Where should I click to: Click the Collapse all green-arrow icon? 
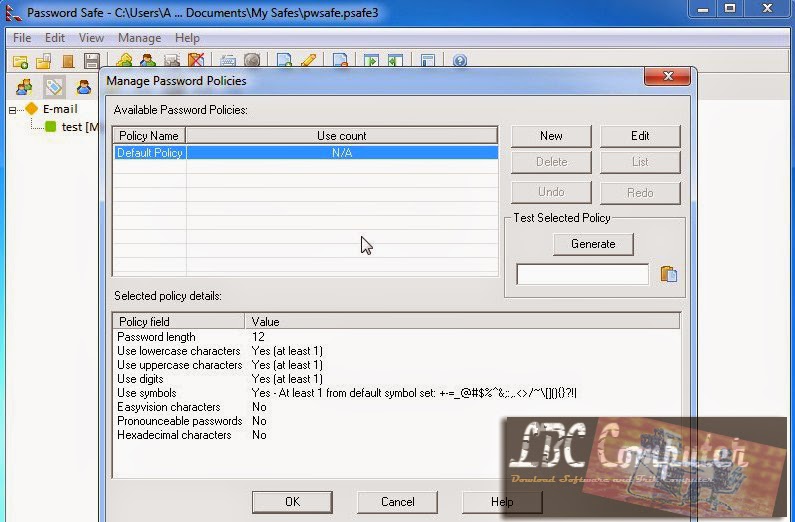pos(395,61)
